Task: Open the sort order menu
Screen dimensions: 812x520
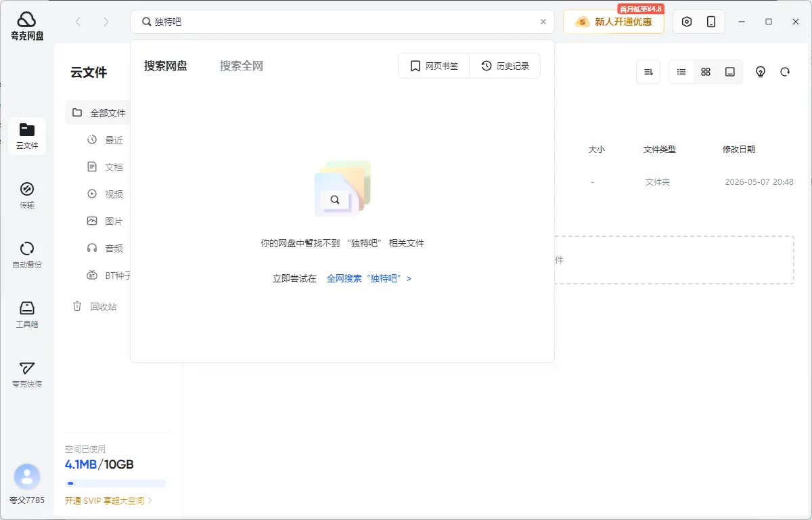Action: point(648,72)
